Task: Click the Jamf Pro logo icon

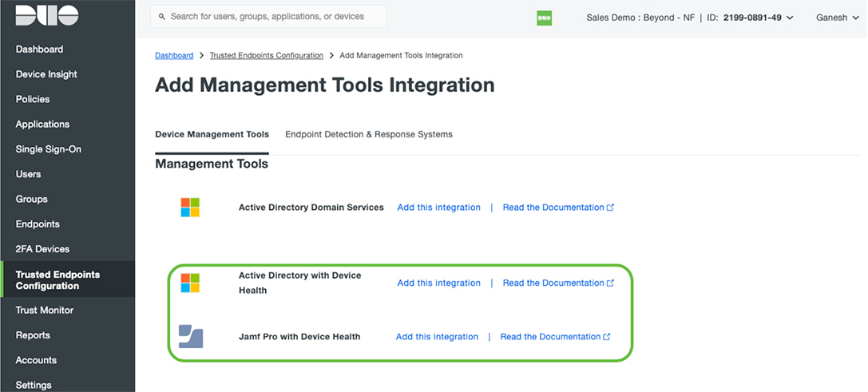Action: 191,336
